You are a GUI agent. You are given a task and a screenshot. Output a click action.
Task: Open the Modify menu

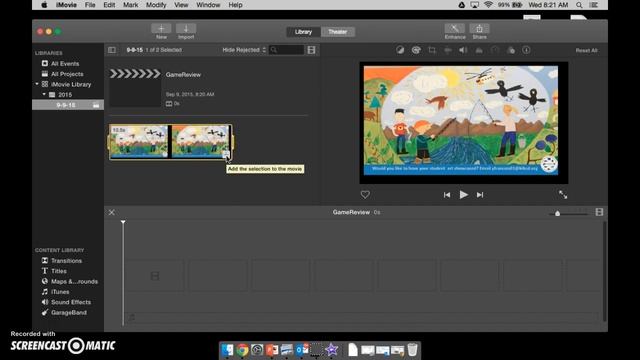156,5
